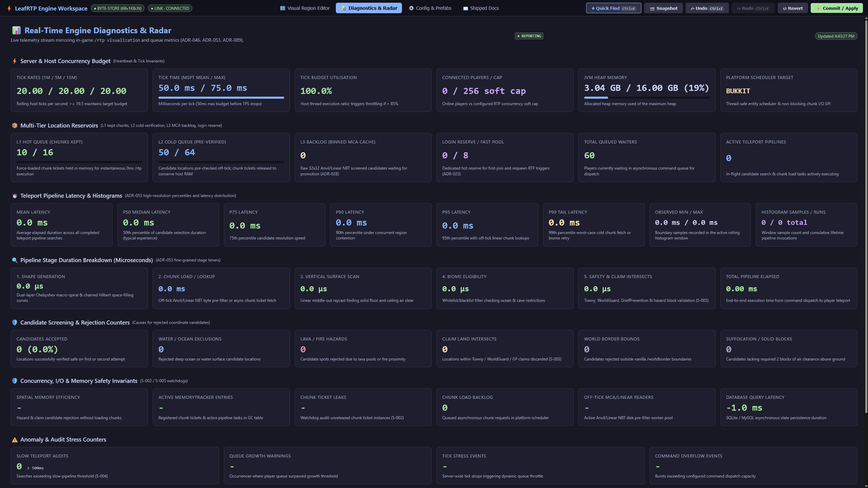Click the Slow Teleport Audits > 500ms label
The image size is (868, 488).
click(36, 468)
